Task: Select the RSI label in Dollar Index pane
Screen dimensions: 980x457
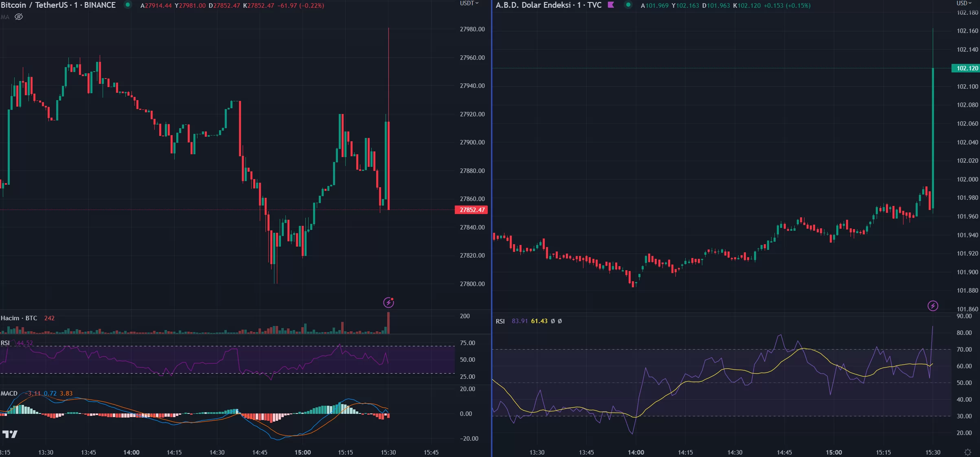Action: [x=500, y=321]
